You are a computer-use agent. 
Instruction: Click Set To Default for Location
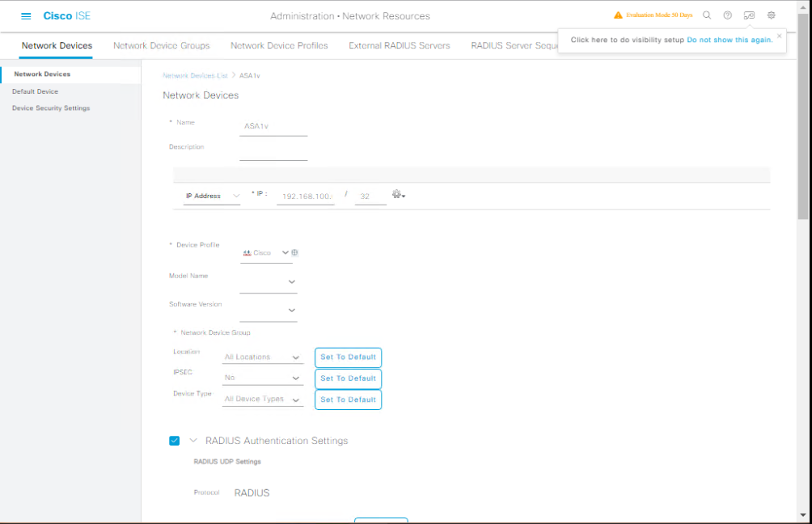pos(348,357)
